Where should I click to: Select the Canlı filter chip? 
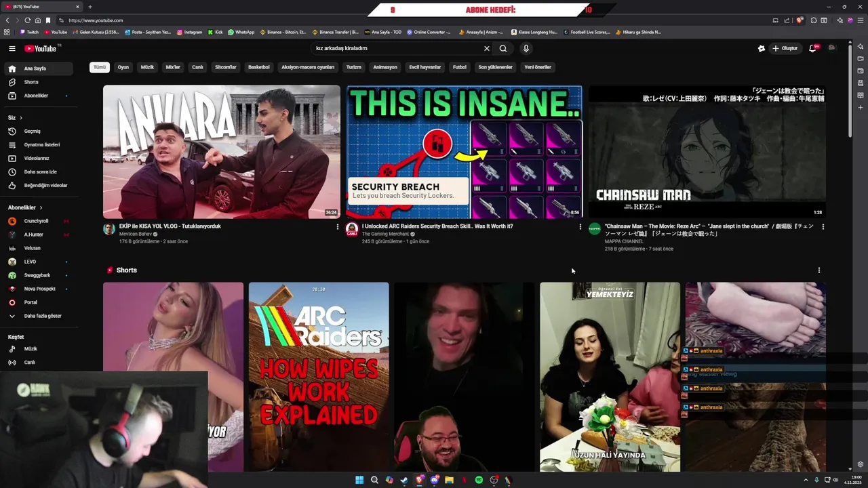(197, 67)
